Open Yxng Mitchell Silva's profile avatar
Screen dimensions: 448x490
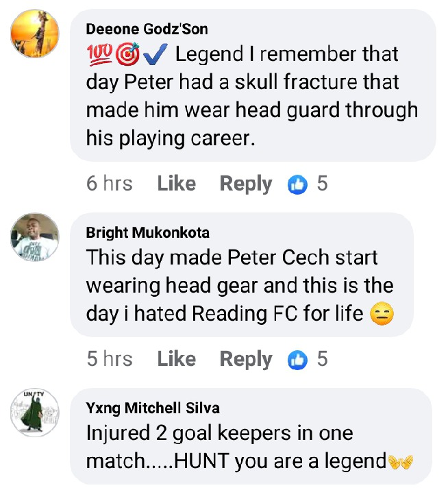coord(35,413)
